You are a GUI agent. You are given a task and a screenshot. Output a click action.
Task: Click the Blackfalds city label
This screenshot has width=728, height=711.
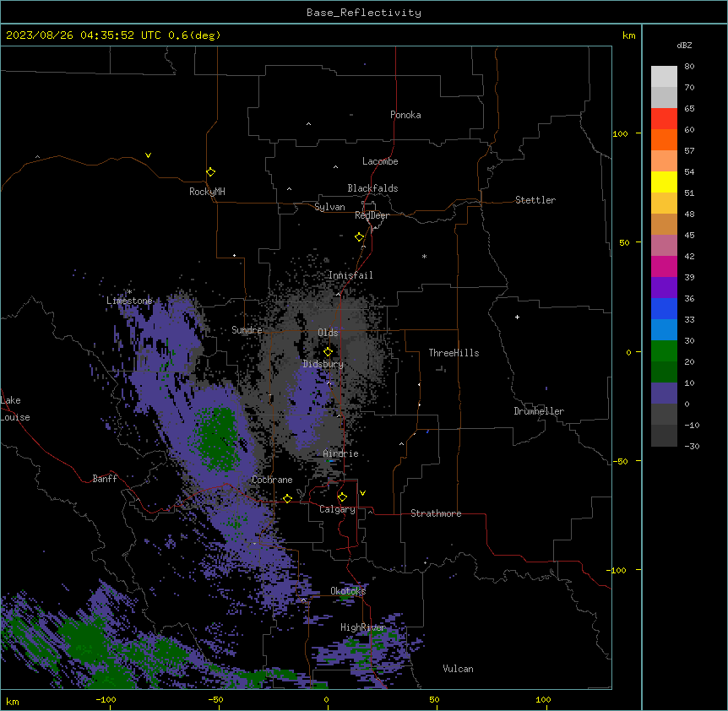tap(372, 188)
